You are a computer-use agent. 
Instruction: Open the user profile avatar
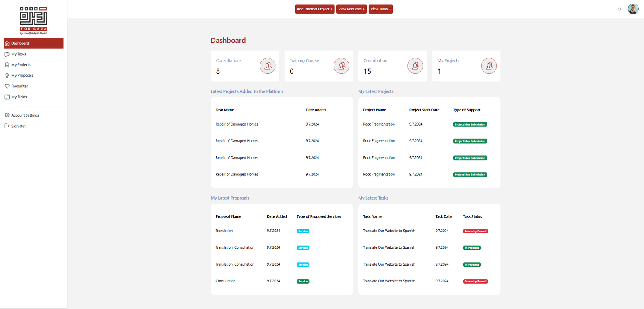633,9
